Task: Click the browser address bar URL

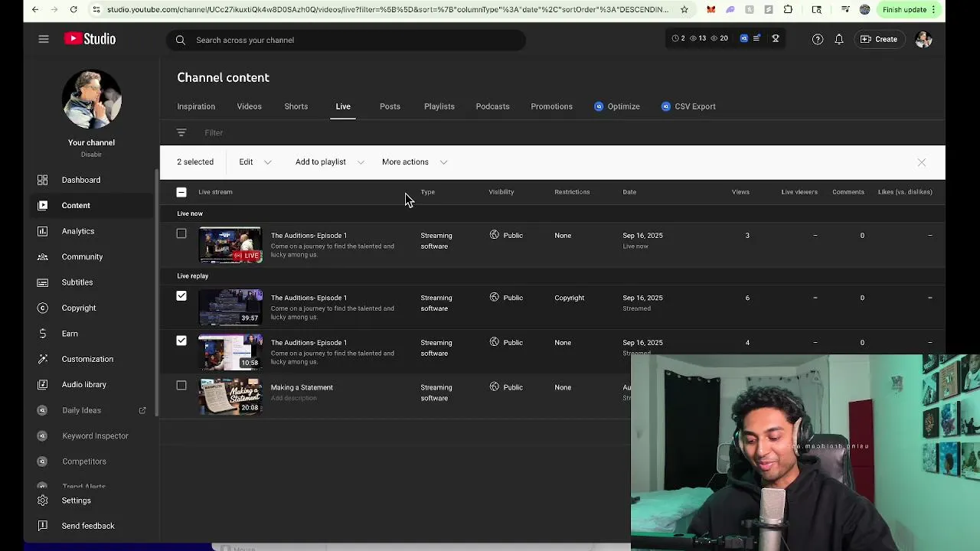Action: coord(387,9)
